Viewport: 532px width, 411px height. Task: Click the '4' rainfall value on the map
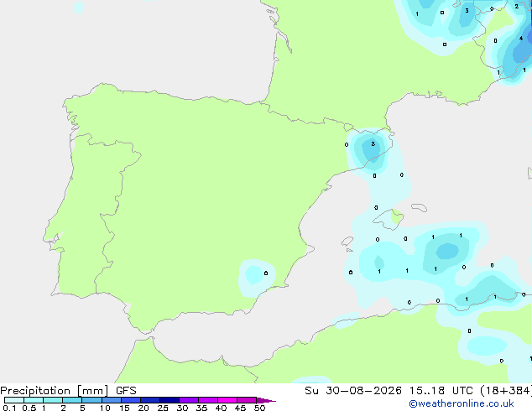tap(521, 39)
